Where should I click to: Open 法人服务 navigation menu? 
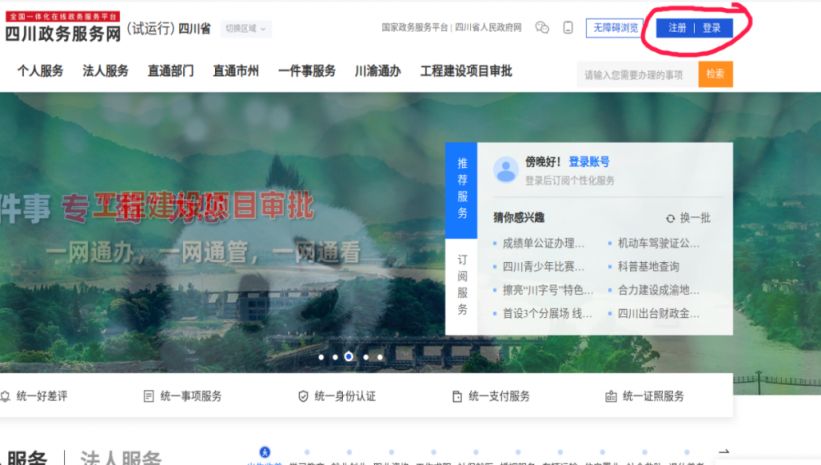click(x=105, y=71)
